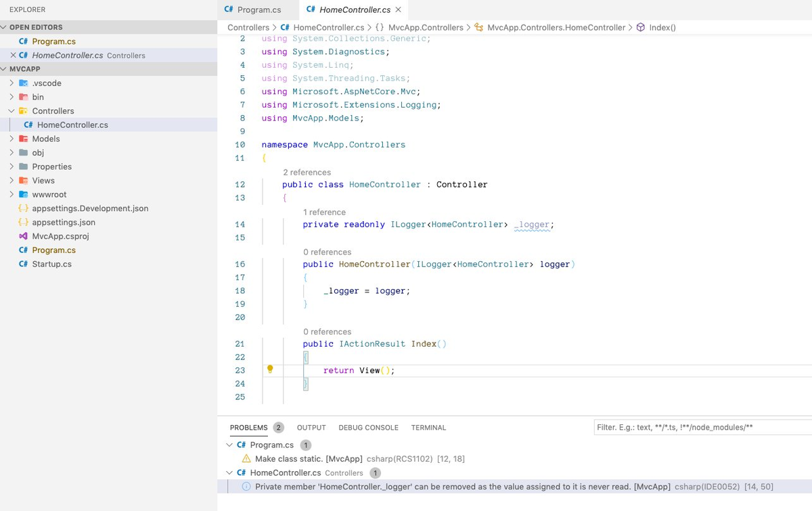This screenshot has height=511, width=812.
Task: Expand the obj folder chevron
Action: pos(12,152)
